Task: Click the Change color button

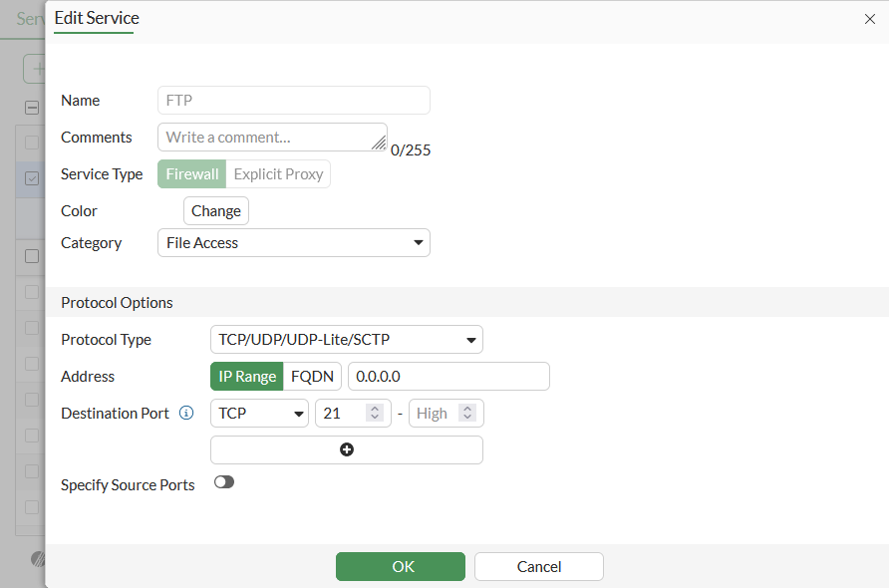Action: pos(216,211)
